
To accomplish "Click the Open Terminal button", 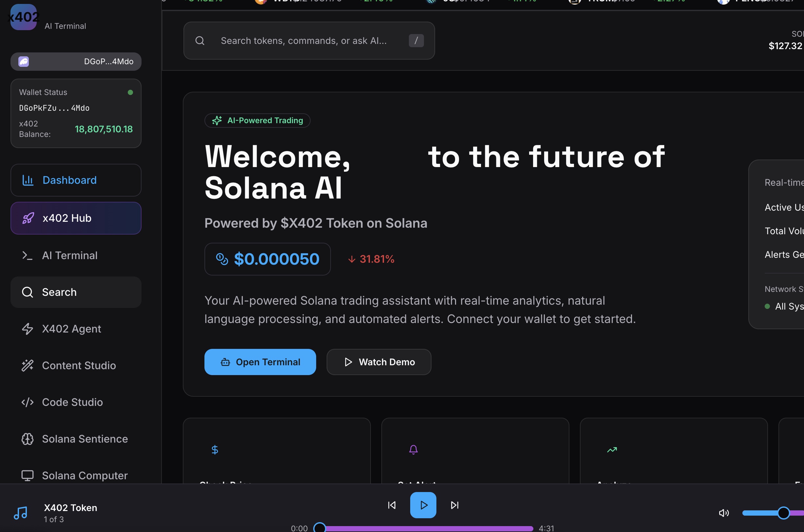I will coord(260,362).
